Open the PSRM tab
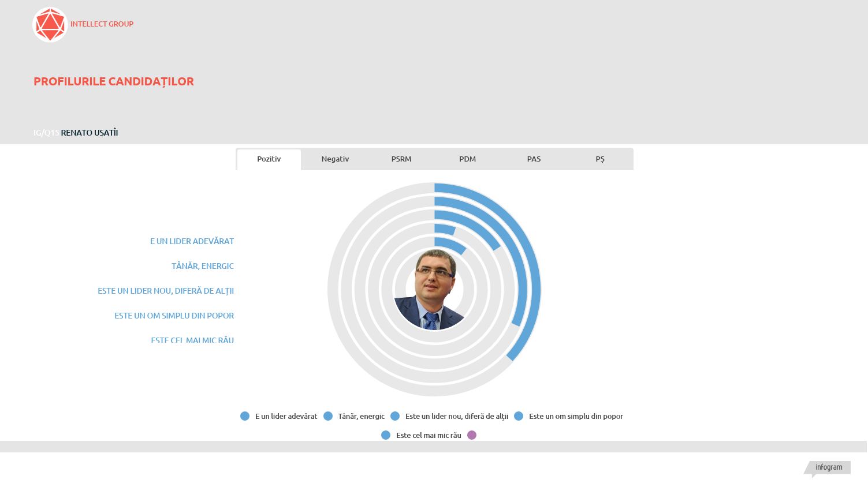Image resolution: width=868 pixels, height=487 pixels. [x=401, y=159]
